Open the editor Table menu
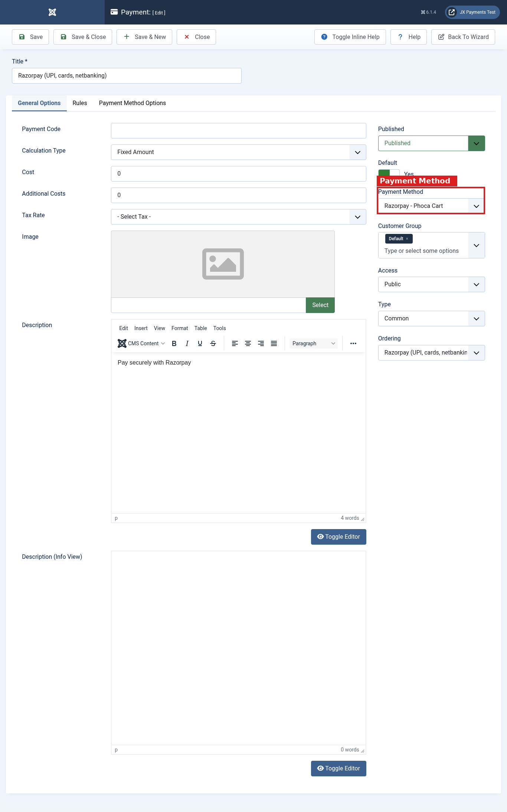This screenshot has height=812, width=507. click(200, 328)
